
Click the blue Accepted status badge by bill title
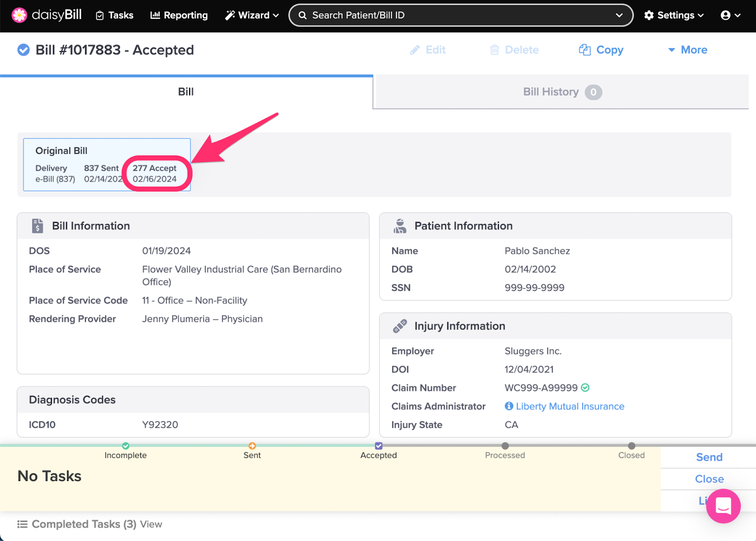click(x=23, y=50)
